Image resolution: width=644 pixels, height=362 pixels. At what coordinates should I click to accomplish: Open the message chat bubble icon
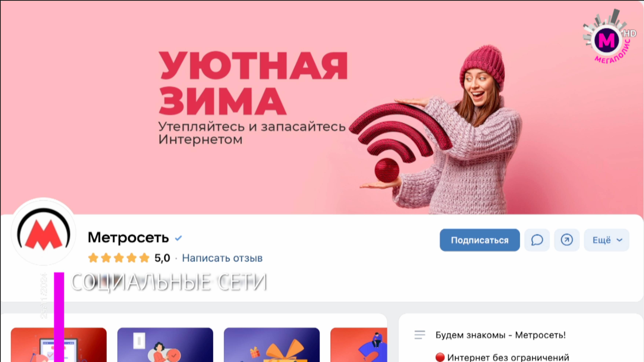[x=537, y=240]
